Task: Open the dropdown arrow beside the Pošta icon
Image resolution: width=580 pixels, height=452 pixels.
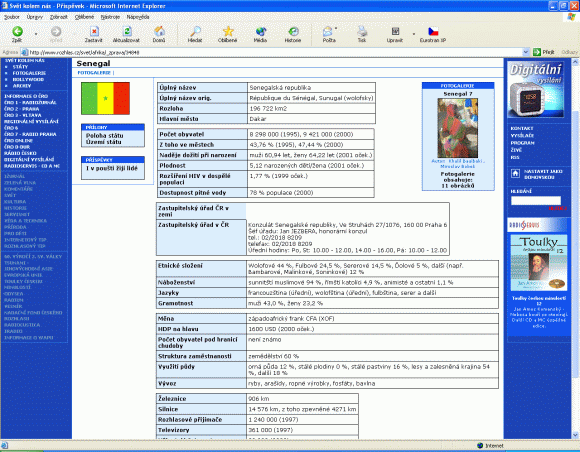Action: 336,28
